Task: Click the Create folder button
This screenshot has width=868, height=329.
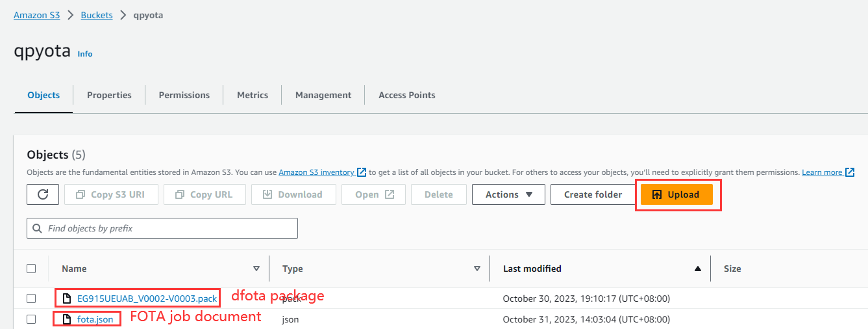Action: point(593,194)
